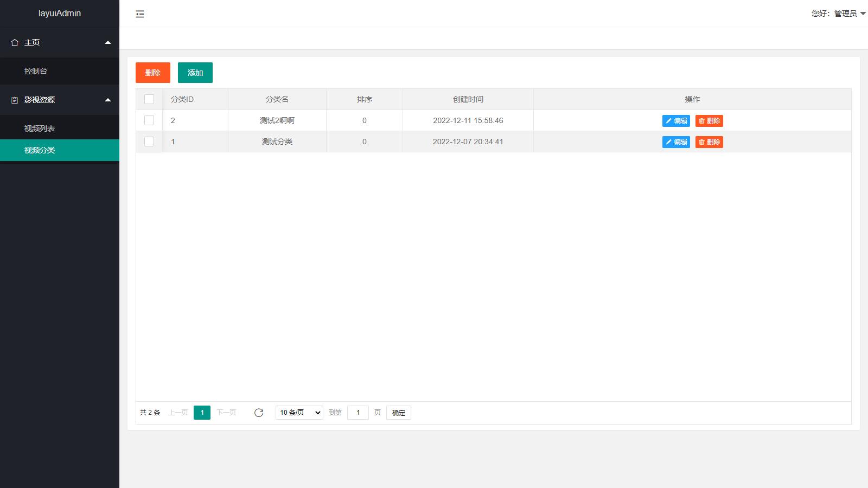The height and width of the screenshot is (488, 868).
Task: Edit the category with ID 2
Action: 676,121
